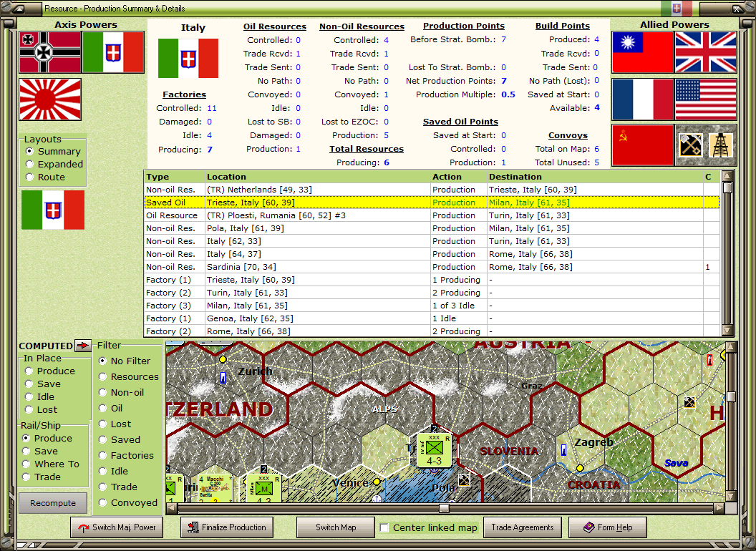Click the mining pickaxe resource icon

tap(690, 145)
